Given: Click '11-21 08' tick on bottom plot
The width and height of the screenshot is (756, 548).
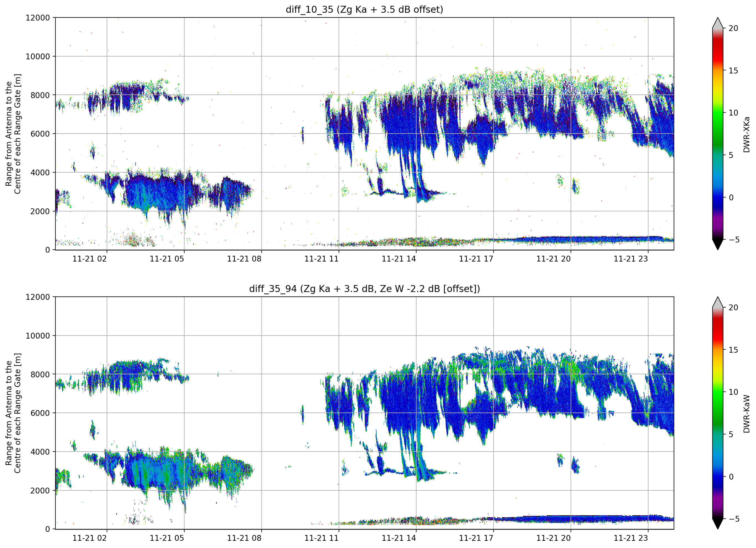Looking at the screenshot, I should [x=244, y=538].
